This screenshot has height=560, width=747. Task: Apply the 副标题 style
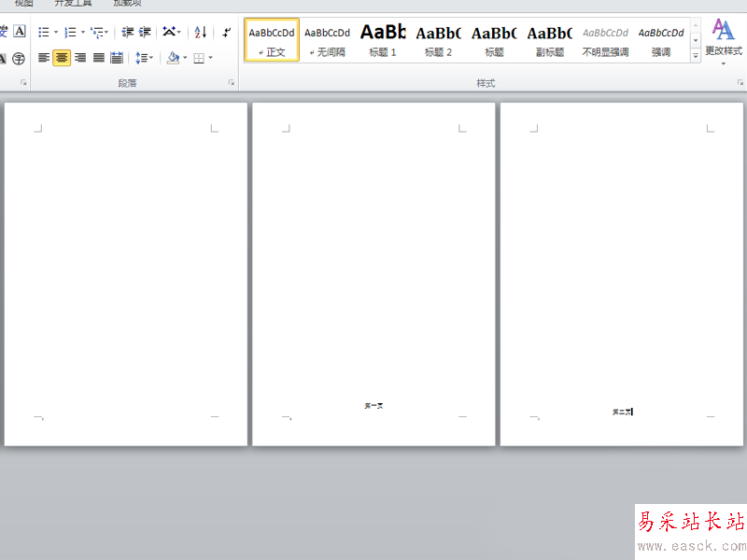point(550,40)
